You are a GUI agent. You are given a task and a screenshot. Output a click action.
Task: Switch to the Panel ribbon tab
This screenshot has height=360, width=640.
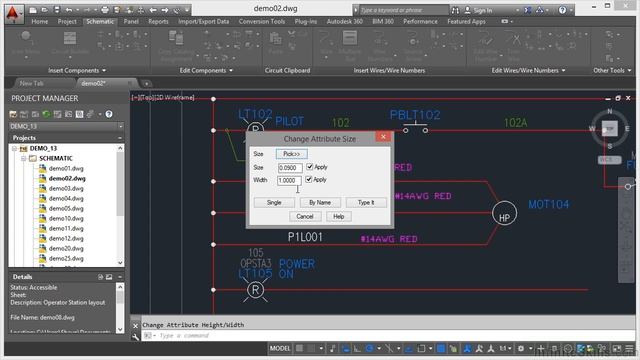point(131,22)
